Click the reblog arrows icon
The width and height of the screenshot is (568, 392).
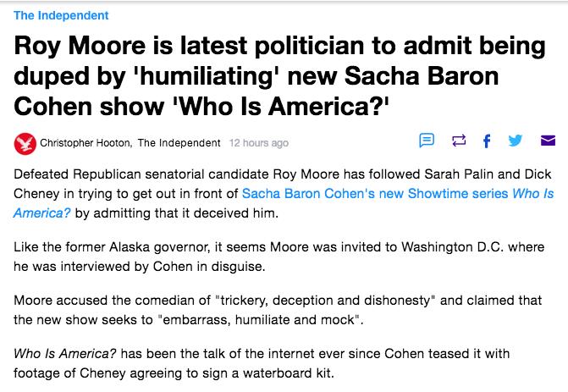[459, 141]
